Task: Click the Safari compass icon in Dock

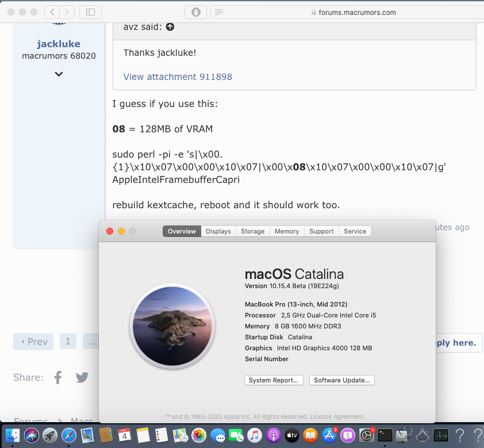Action: tap(68, 435)
